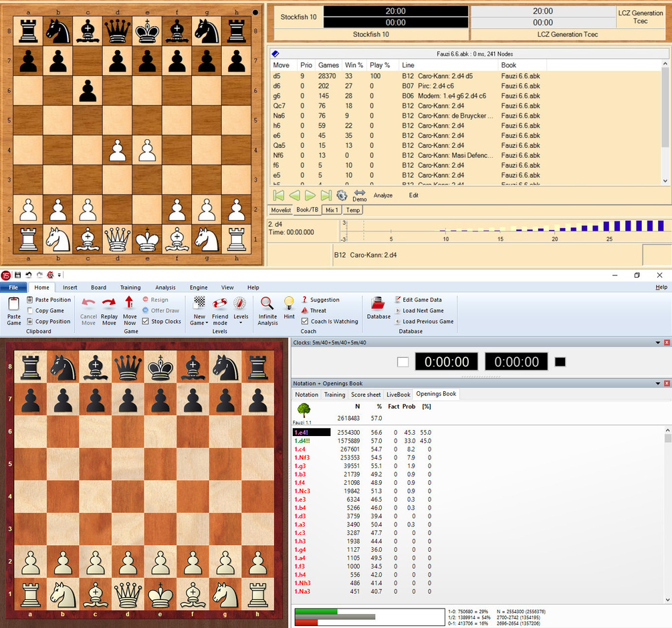Step back one move with green left arrow

point(295,195)
